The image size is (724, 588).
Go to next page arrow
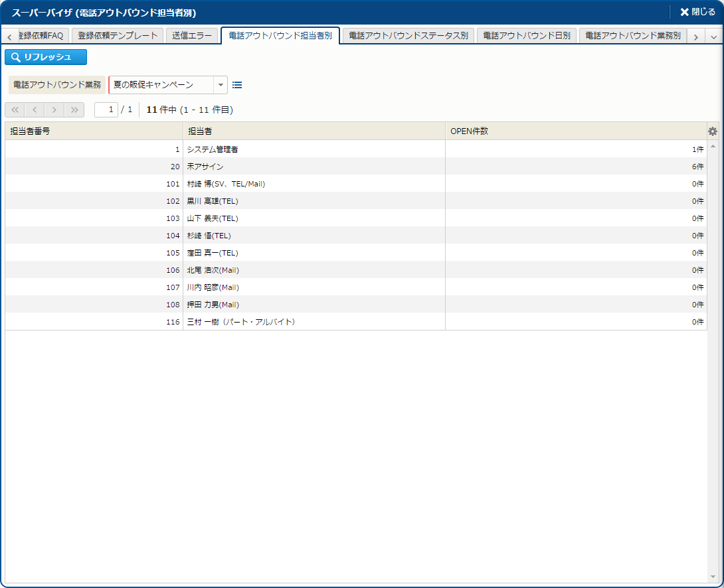54,110
